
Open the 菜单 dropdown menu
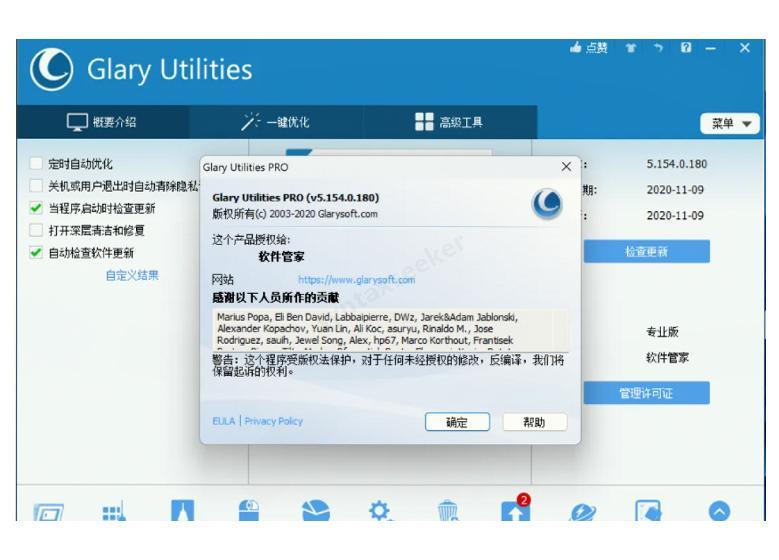[730, 123]
